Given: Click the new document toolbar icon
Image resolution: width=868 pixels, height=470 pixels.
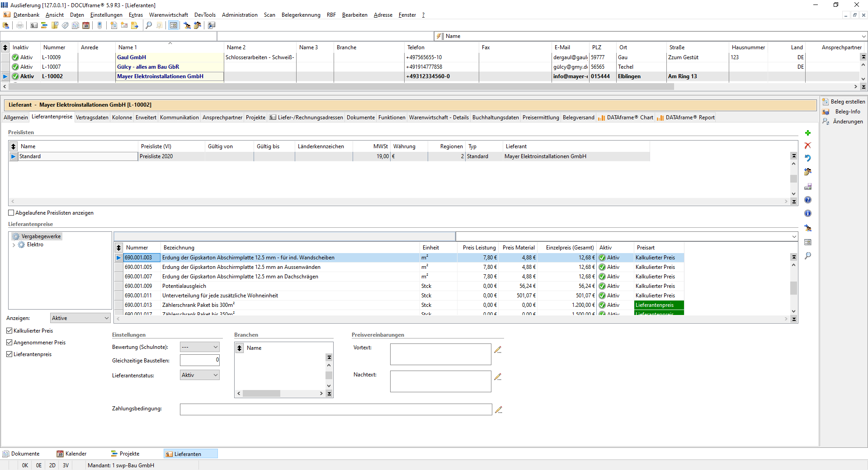Looking at the screenshot, I should click(x=114, y=25).
